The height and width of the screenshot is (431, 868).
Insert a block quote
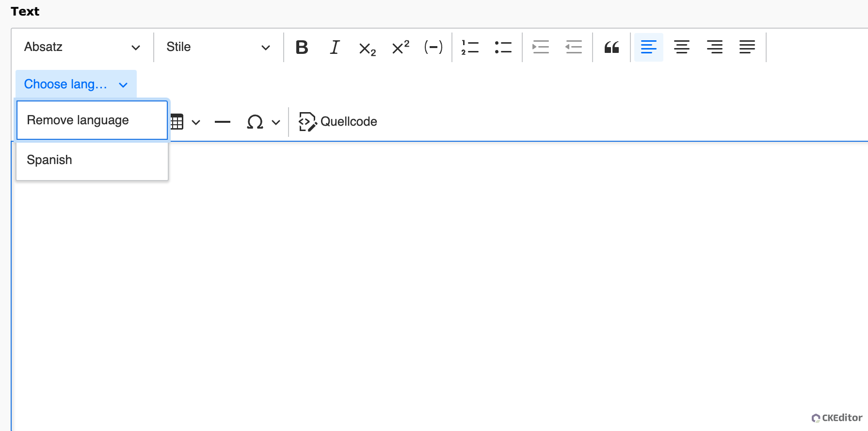pyautogui.click(x=611, y=47)
